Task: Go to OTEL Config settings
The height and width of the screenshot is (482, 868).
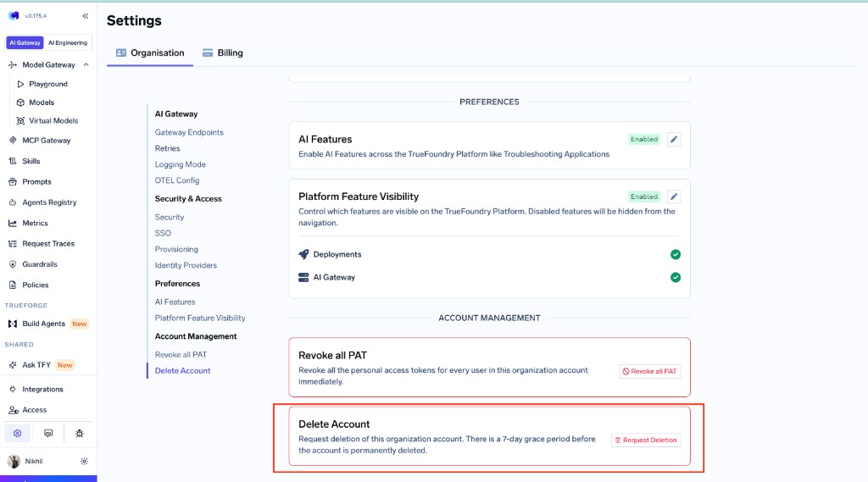Action: coord(177,180)
